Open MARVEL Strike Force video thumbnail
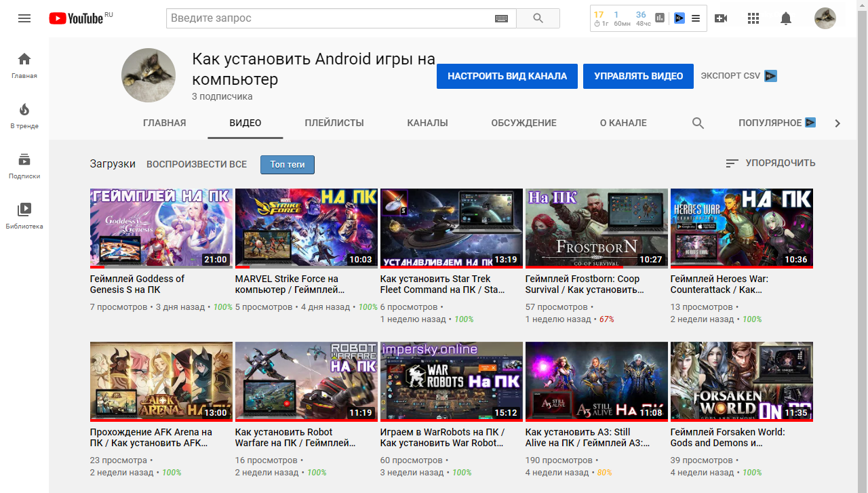Image resolution: width=868 pixels, height=493 pixels. (x=307, y=229)
